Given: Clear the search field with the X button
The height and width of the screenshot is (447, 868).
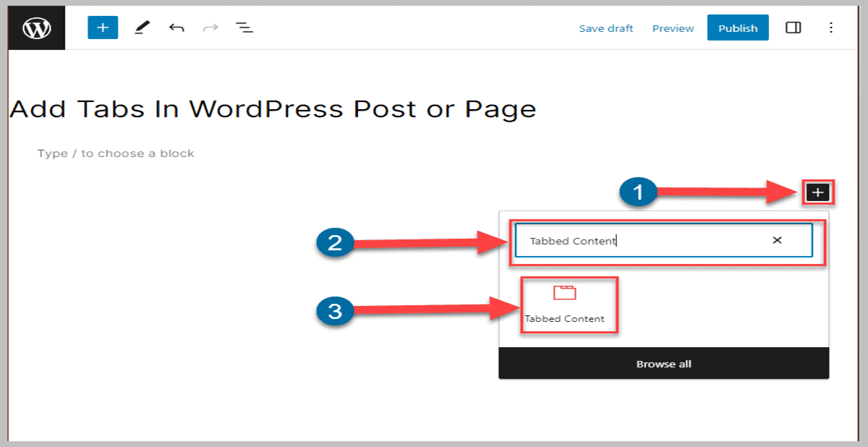Looking at the screenshot, I should click(x=776, y=240).
